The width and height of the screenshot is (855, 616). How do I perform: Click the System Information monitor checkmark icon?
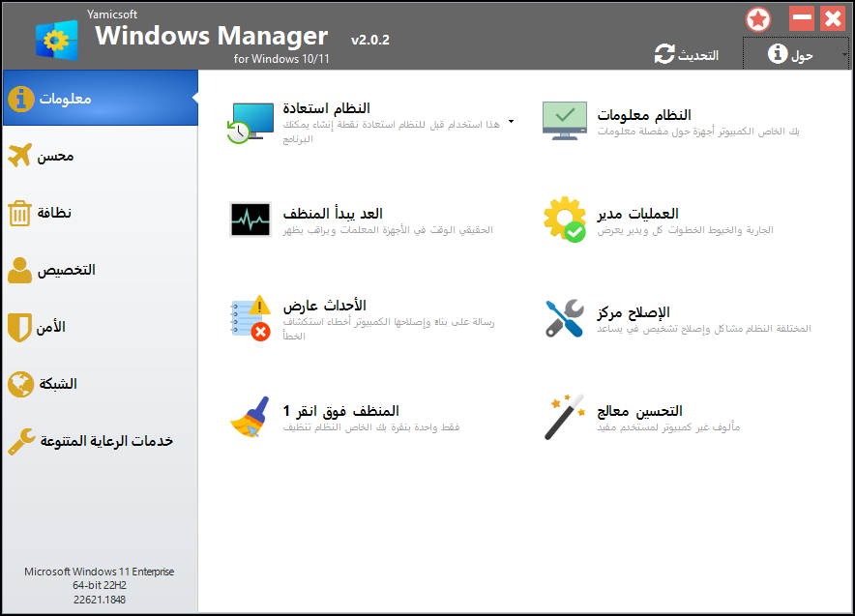pyautogui.click(x=565, y=121)
